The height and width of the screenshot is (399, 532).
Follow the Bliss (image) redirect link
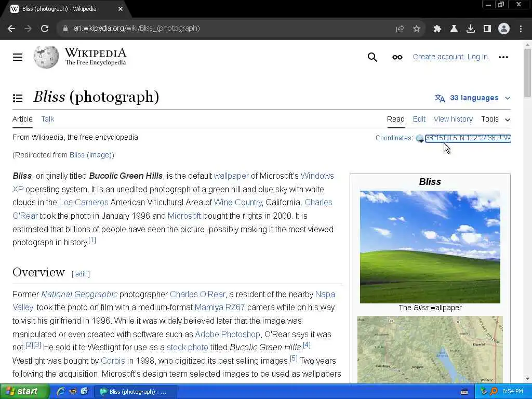tap(90, 155)
